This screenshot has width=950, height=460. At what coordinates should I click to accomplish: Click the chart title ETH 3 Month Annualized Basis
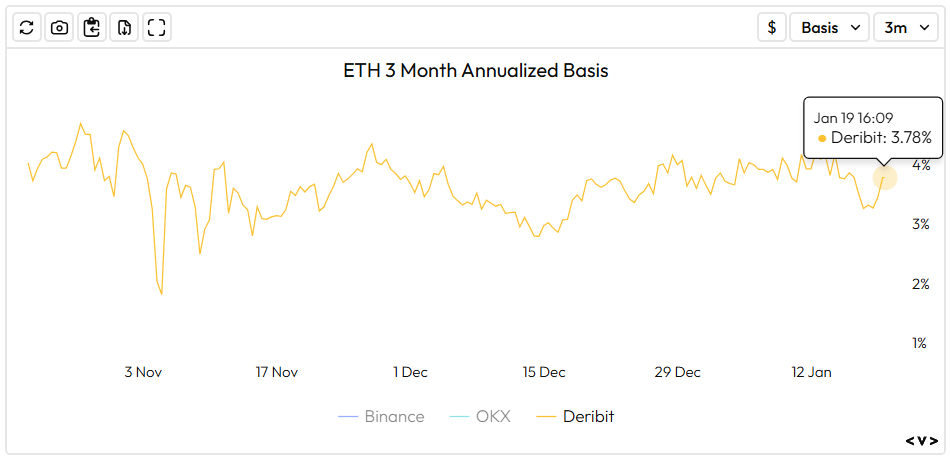click(x=475, y=71)
